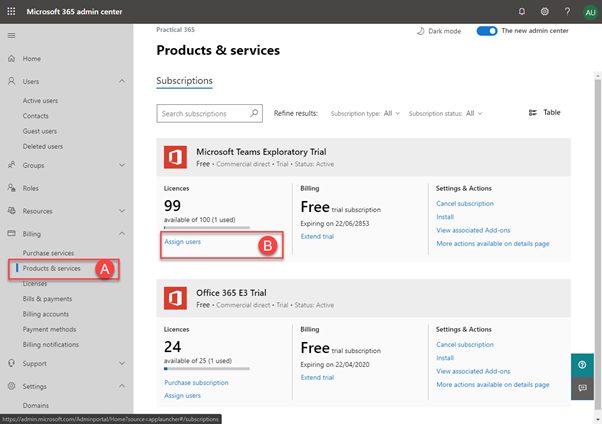Open Bills & payments in sidebar
The image size is (602, 424).
click(x=47, y=299)
